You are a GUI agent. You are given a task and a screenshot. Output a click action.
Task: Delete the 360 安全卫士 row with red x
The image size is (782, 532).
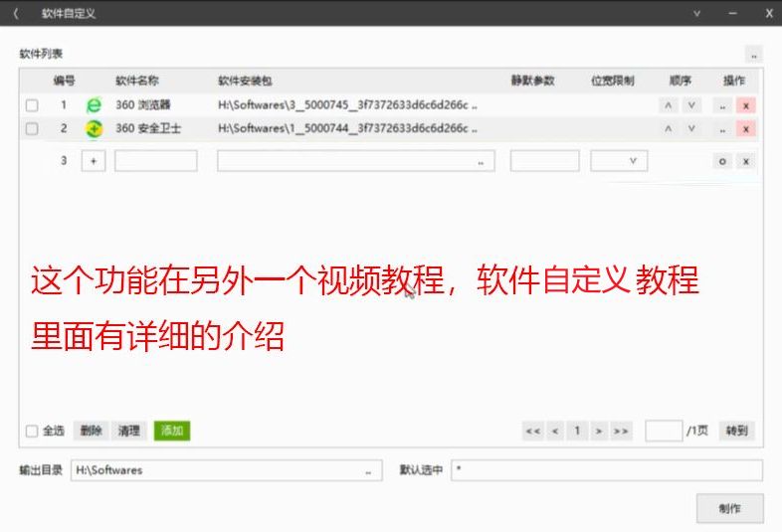tap(745, 128)
